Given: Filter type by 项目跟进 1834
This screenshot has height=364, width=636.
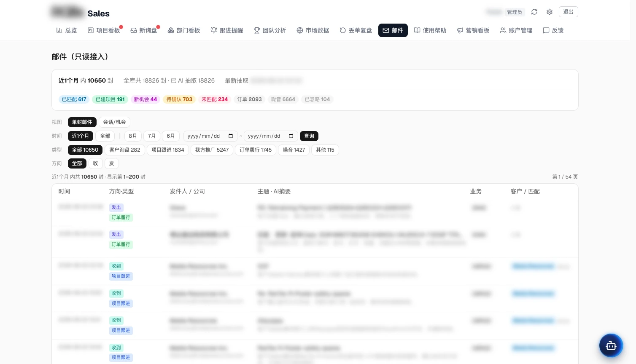Looking at the screenshot, I should [x=168, y=150].
